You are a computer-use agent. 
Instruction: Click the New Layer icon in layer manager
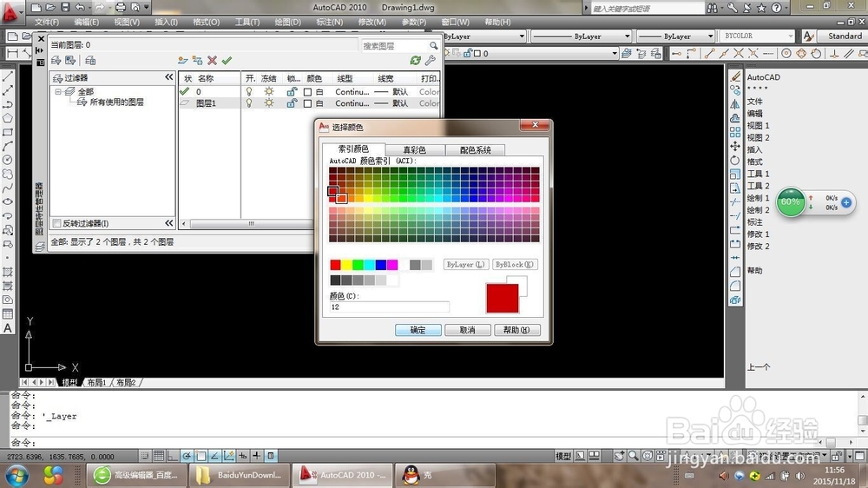(x=182, y=61)
